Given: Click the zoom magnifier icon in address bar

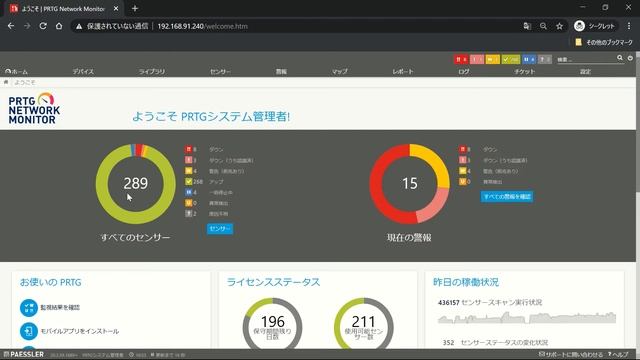Looking at the screenshot, I should tap(543, 26).
